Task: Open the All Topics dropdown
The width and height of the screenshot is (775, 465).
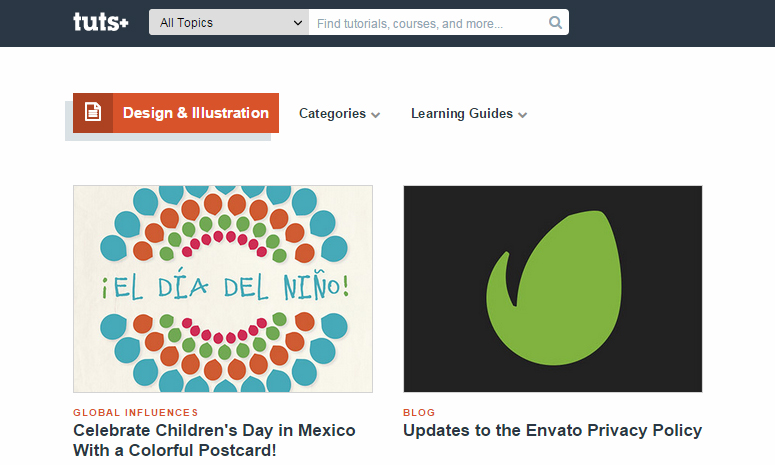Action: point(229,22)
